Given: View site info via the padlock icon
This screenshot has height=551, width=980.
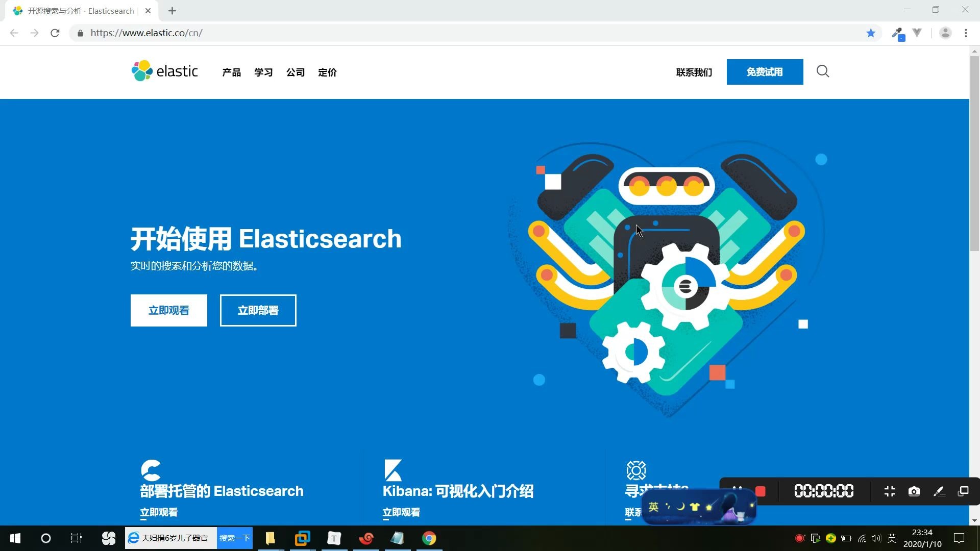Looking at the screenshot, I should point(80,33).
